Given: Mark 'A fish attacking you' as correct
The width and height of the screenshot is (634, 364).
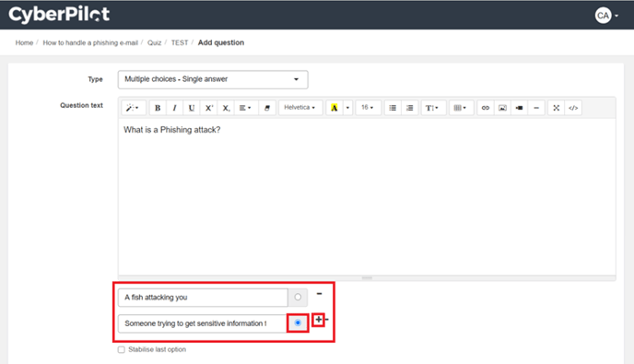Looking at the screenshot, I should click(x=298, y=298).
